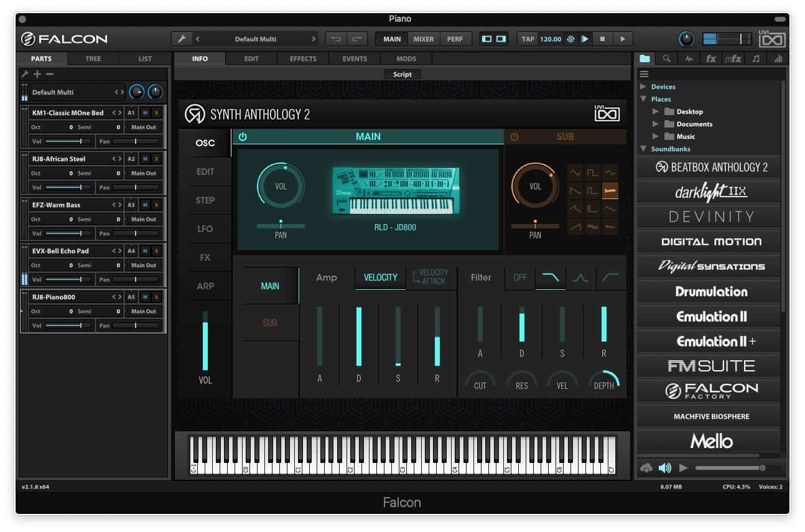Screen dimensions: 805x532
Task: Open the oscillators waveform tab in browser
Action: click(689, 58)
